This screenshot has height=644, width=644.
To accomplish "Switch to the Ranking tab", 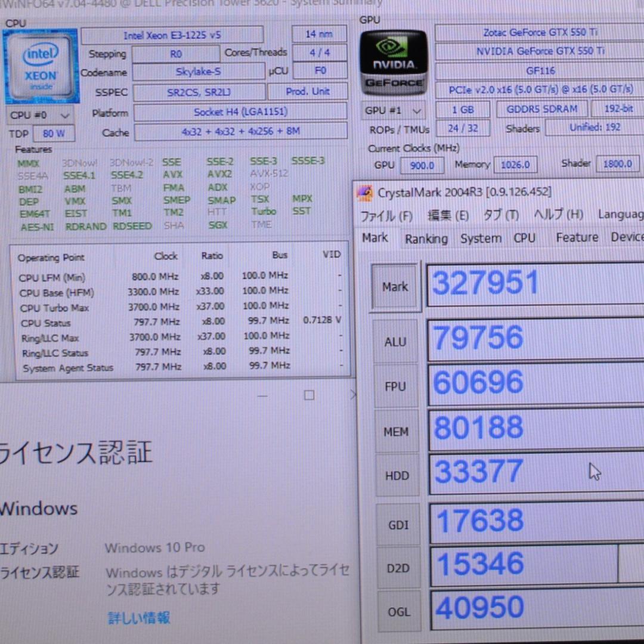I will [x=426, y=238].
